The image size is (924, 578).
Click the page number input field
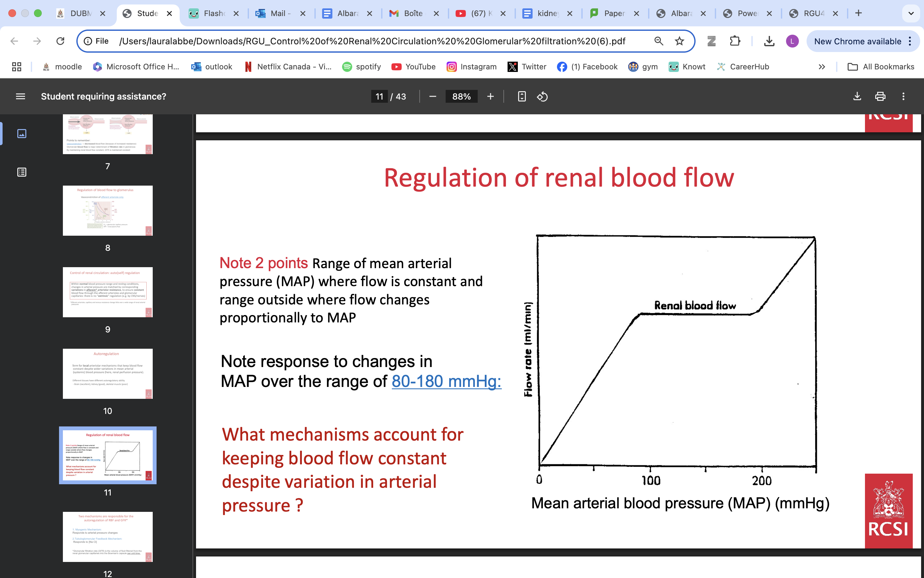(379, 96)
